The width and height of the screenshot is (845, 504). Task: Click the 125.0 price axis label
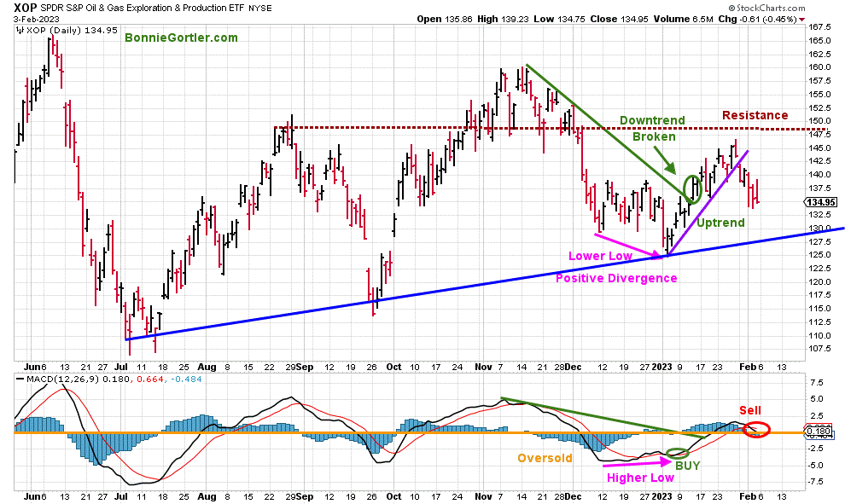click(x=819, y=255)
